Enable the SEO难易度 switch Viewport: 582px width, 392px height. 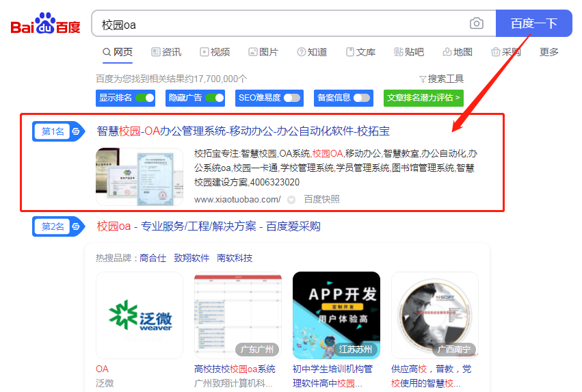pos(292,98)
